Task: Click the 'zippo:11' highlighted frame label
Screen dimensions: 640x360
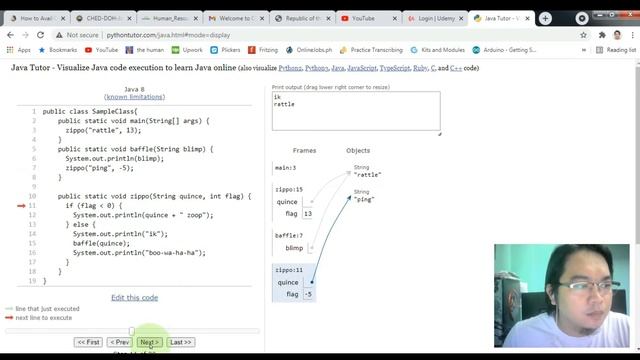Action: (289, 270)
